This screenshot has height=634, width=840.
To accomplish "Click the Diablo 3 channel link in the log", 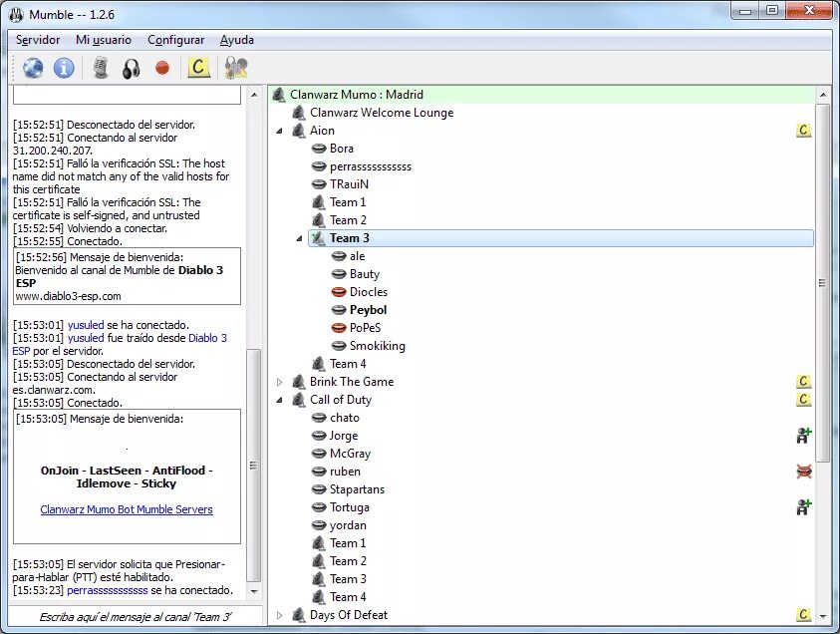I will (x=207, y=338).
